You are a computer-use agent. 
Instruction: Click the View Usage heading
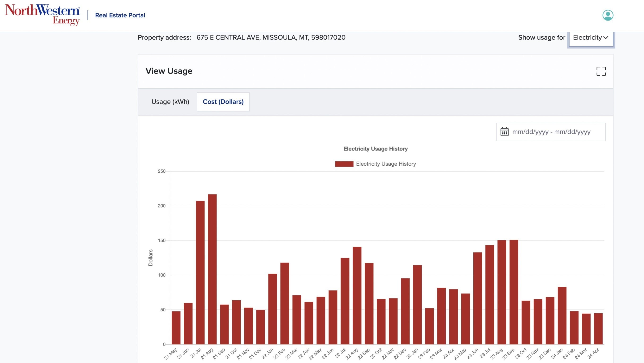coord(169,71)
